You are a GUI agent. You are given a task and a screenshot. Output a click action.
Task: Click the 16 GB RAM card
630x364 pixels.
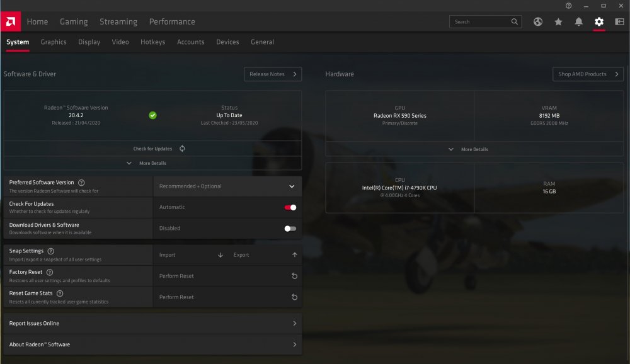(549, 188)
